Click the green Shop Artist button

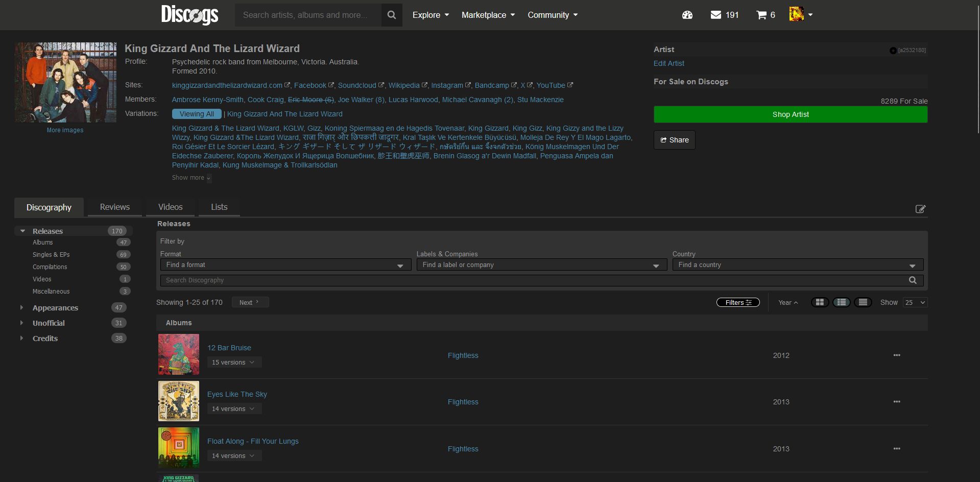point(791,114)
